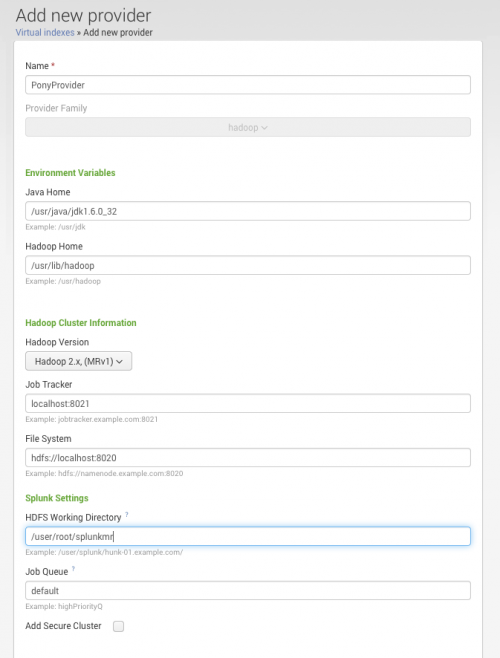Click the Add new provider breadcrumb text

pos(118,32)
